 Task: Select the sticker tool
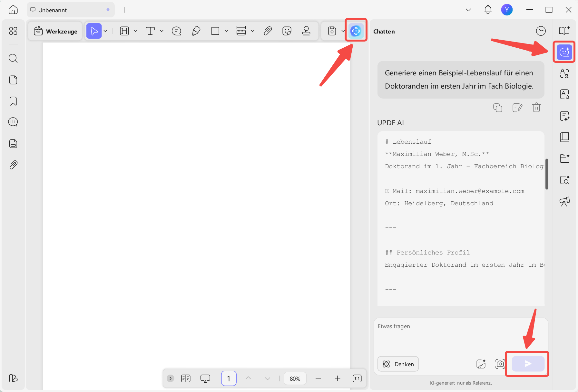(287, 31)
